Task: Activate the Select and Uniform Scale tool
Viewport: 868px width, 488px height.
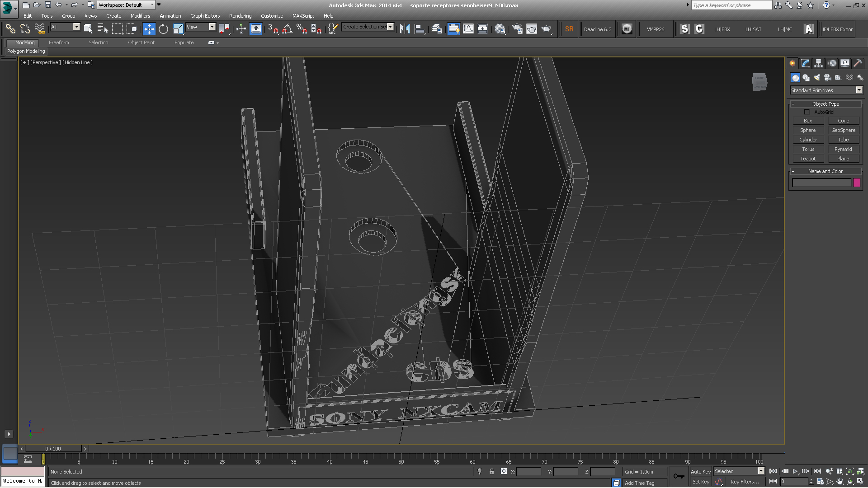Action: click(178, 29)
